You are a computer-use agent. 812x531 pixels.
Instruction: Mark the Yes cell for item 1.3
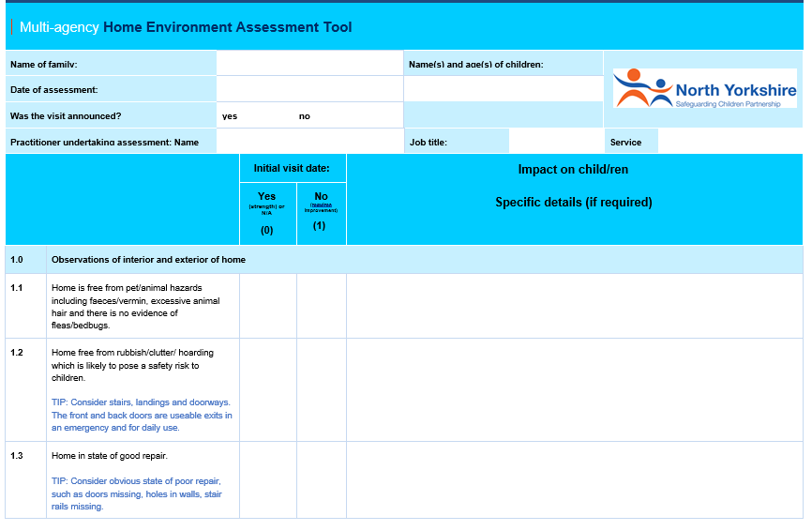coord(268,479)
